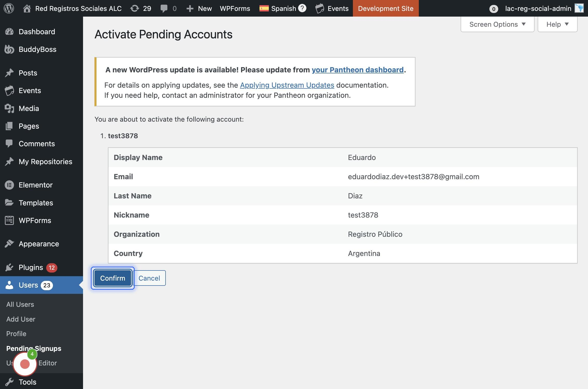588x389 pixels.
Task: Open Plugins menu with 12 updates
Action: coord(31,267)
